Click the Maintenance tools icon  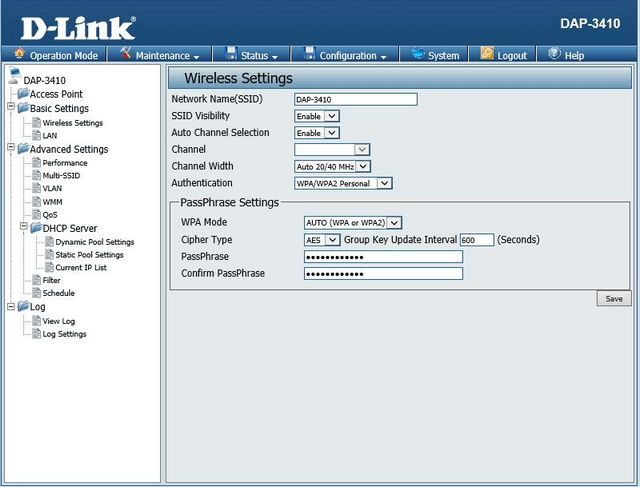click(x=126, y=54)
